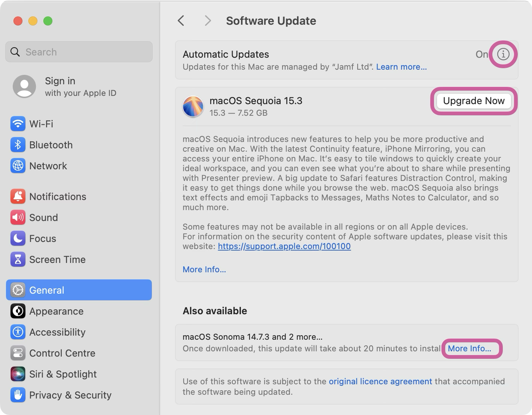The width and height of the screenshot is (532, 415).
Task: Click the Notifications bell icon
Action: click(18, 196)
